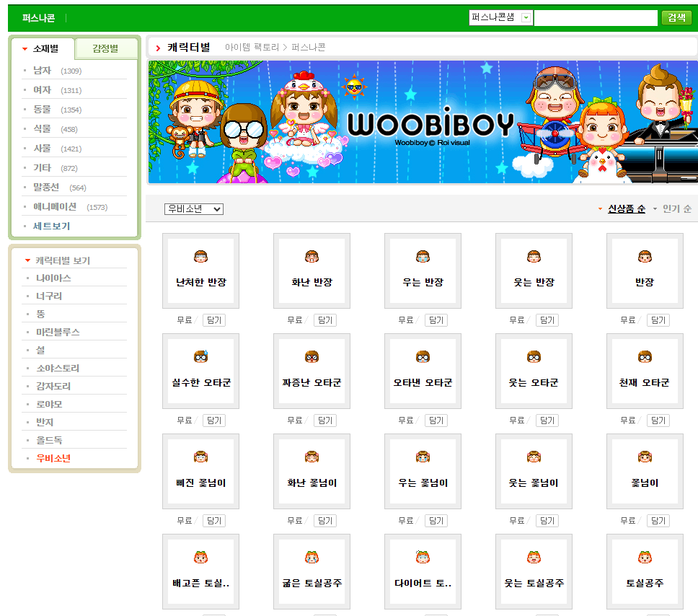Select the 감자도리 character
Image resolution: width=698 pixels, height=616 pixels.
[53, 386]
